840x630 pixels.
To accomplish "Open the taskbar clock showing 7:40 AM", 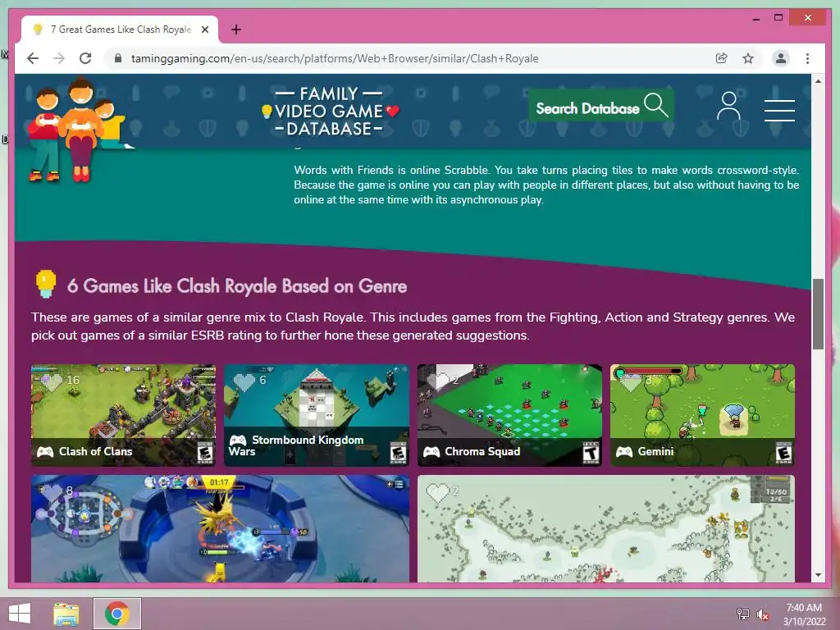I will (804, 614).
